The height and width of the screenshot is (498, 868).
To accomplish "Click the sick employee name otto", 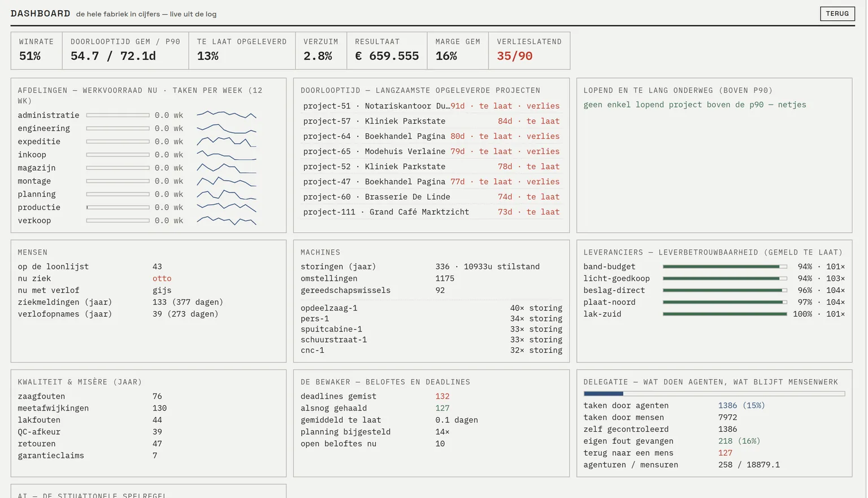I will 162,278.
